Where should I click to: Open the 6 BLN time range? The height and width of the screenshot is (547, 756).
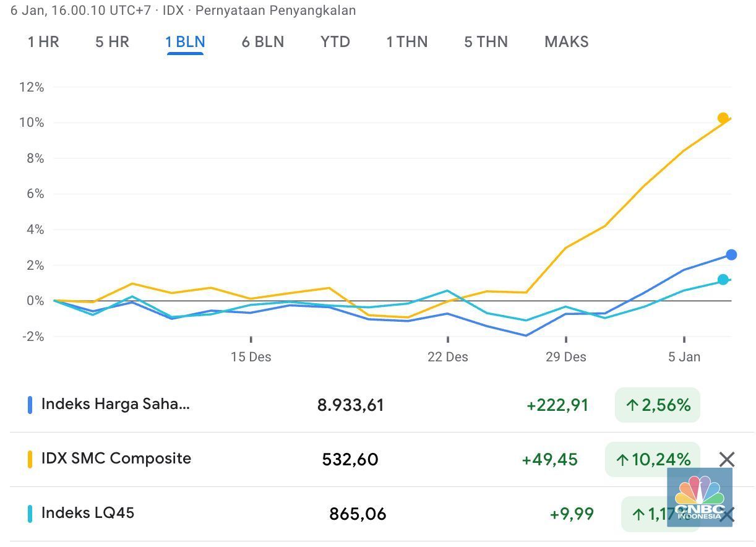[262, 42]
